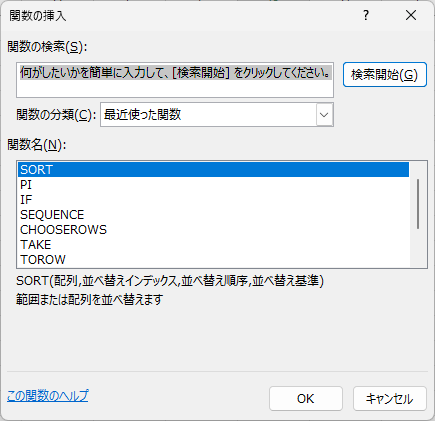Click the question mark help icon
This screenshot has width=435, height=421.
[x=366, y=15]
